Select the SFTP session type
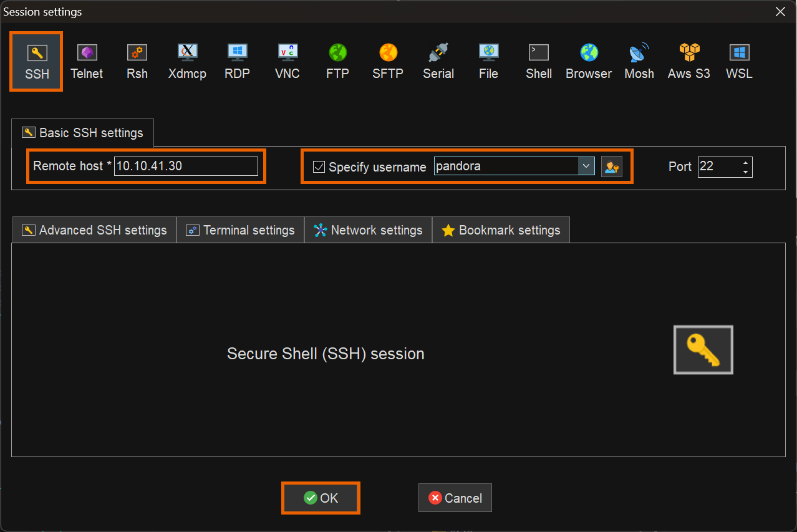The height and width of the screenshot is (532, 797). [x=388, y=62]
